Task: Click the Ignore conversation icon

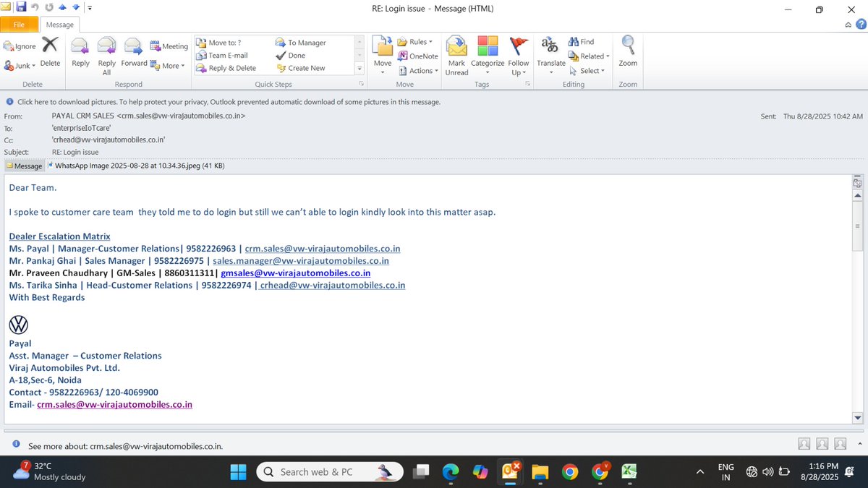Action: pos(20,46)
